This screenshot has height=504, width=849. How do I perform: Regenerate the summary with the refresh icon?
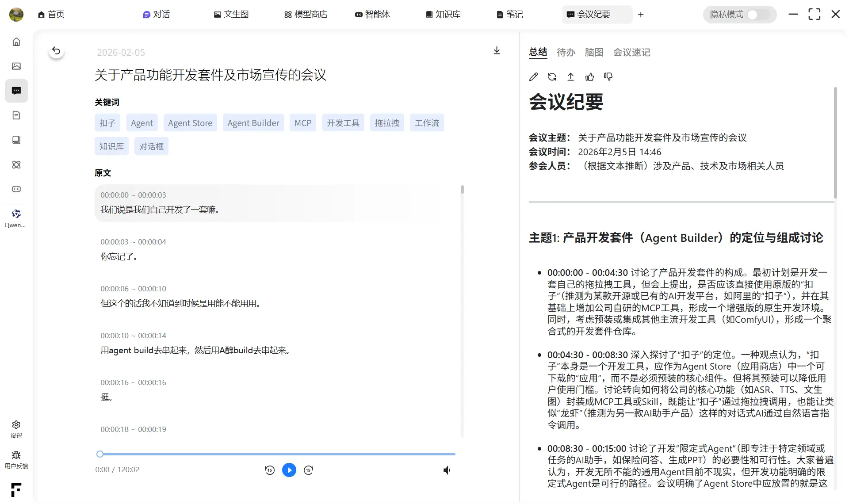click(x=552, y=76)
